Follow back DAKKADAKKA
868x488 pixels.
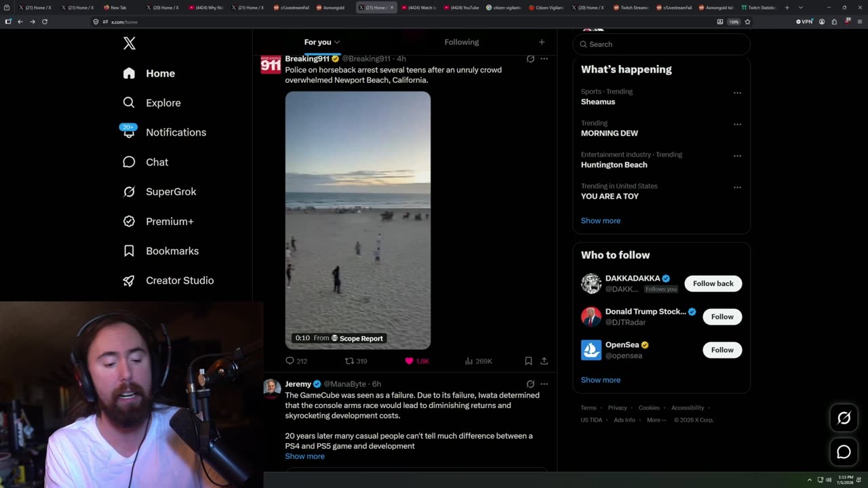pyautogui.click(x=713, y=283)
